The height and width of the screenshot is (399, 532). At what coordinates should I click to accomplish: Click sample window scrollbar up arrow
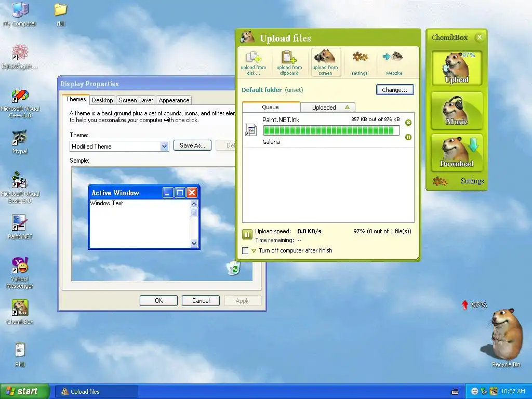(x=194, y=204)
